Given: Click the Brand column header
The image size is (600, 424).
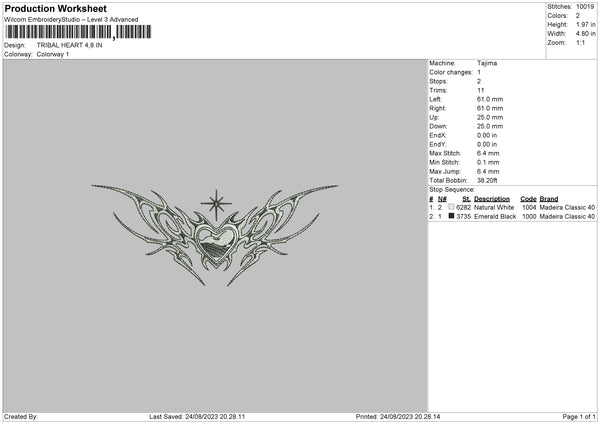Looking at the screenshot, I should (549, 199).
